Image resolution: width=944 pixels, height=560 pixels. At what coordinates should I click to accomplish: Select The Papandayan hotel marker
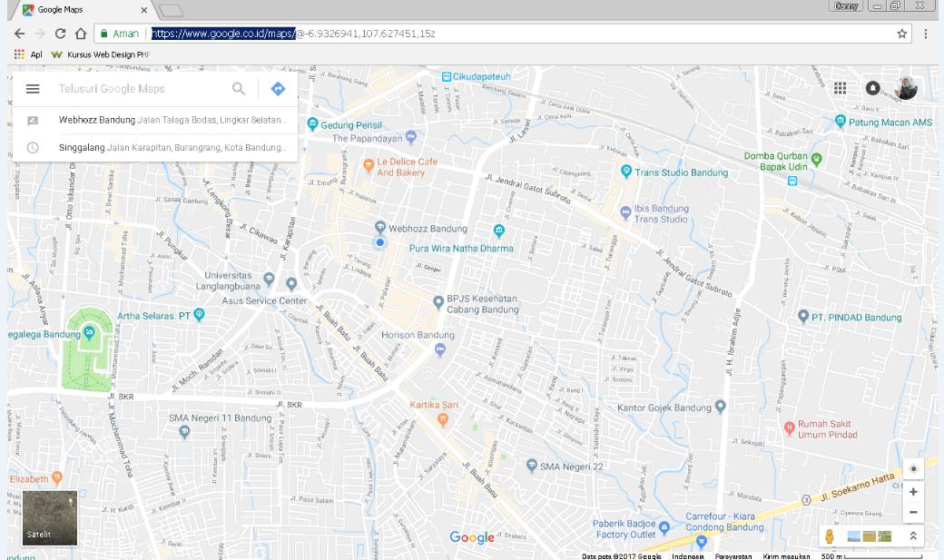pyautogui.click(x=411, y=137)
